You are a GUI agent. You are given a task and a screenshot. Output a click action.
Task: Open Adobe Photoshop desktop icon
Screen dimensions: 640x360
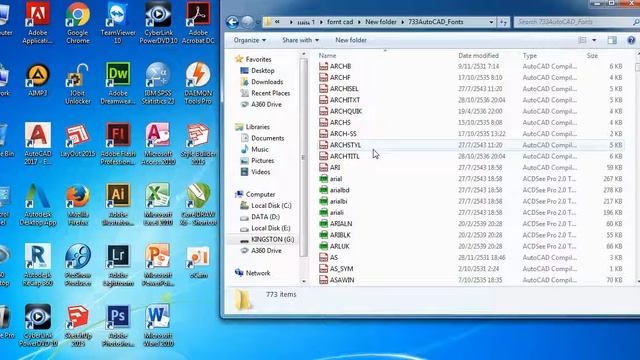(x=118, y=326)
